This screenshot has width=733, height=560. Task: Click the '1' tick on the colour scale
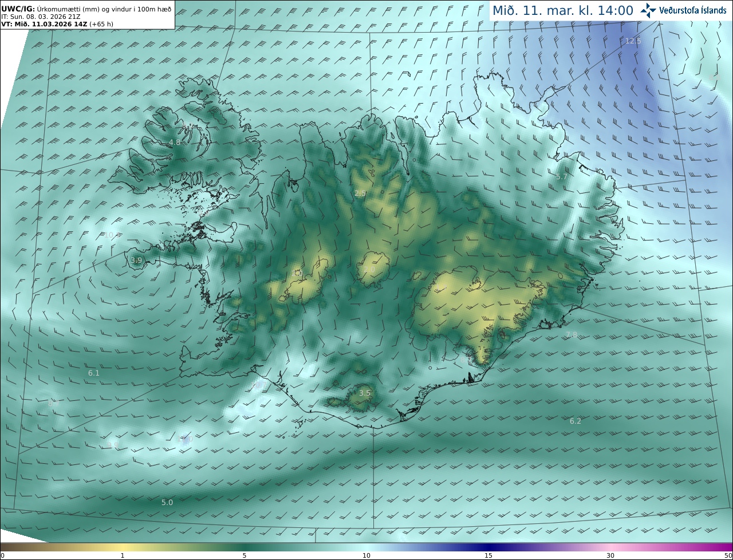point(123,555)
